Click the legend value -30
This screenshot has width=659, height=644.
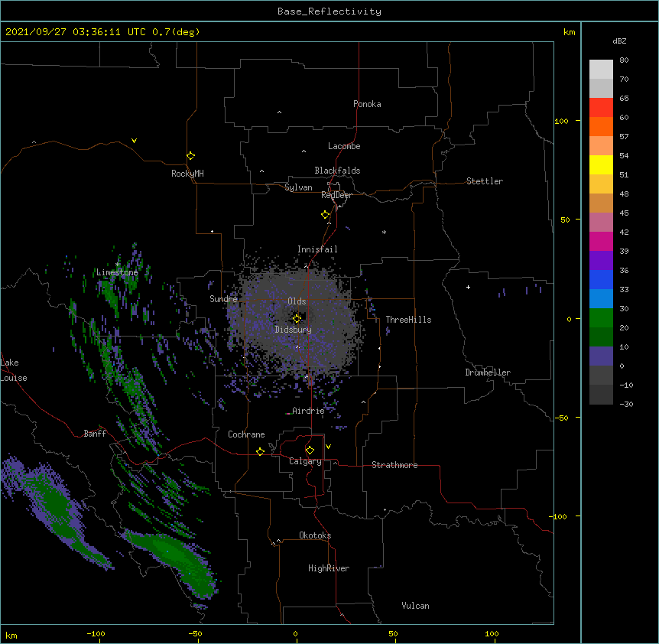pos(626,404)
